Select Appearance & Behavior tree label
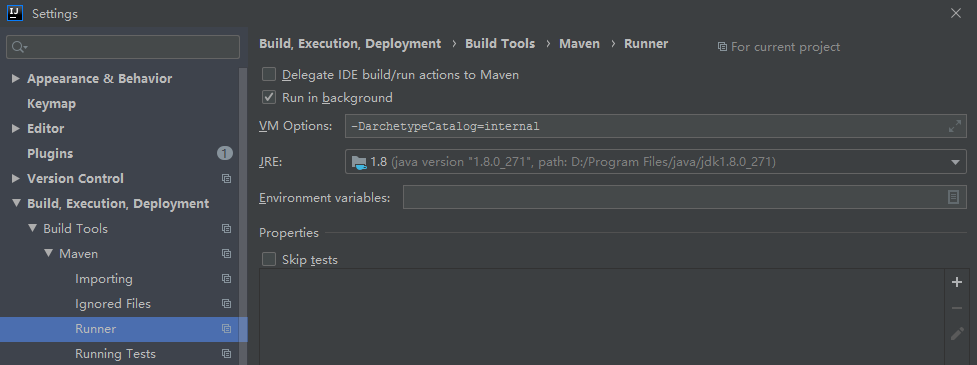 (99, 78)
